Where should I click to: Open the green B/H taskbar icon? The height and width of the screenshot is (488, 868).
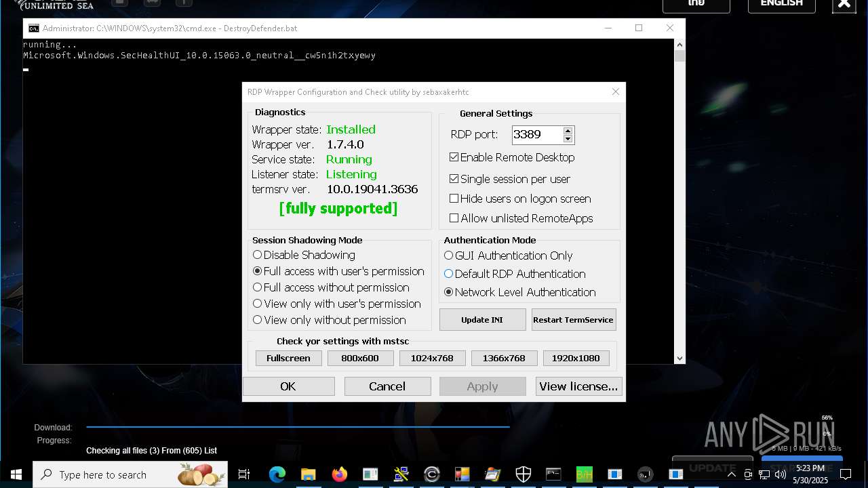pos(584,474)
